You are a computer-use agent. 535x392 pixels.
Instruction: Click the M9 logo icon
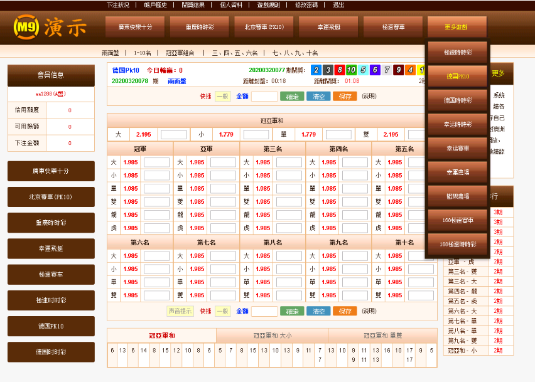tap(26, 27)
